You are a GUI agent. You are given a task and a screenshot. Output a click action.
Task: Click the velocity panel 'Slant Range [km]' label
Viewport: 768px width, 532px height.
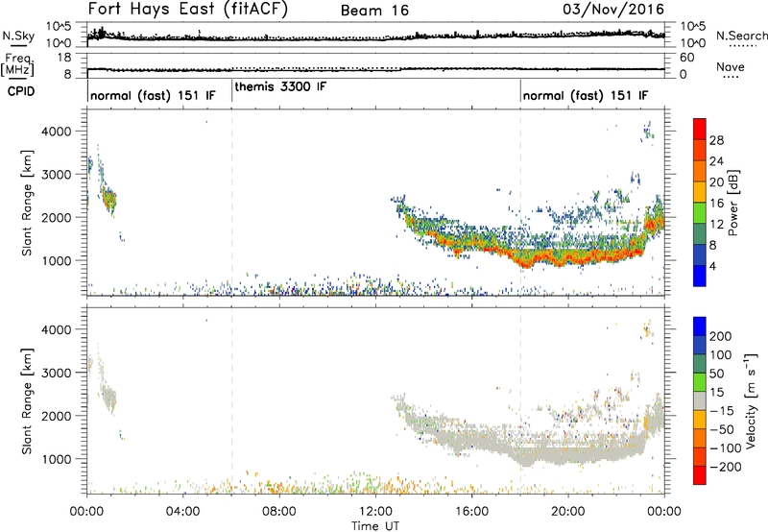click(x=27, y=400)
